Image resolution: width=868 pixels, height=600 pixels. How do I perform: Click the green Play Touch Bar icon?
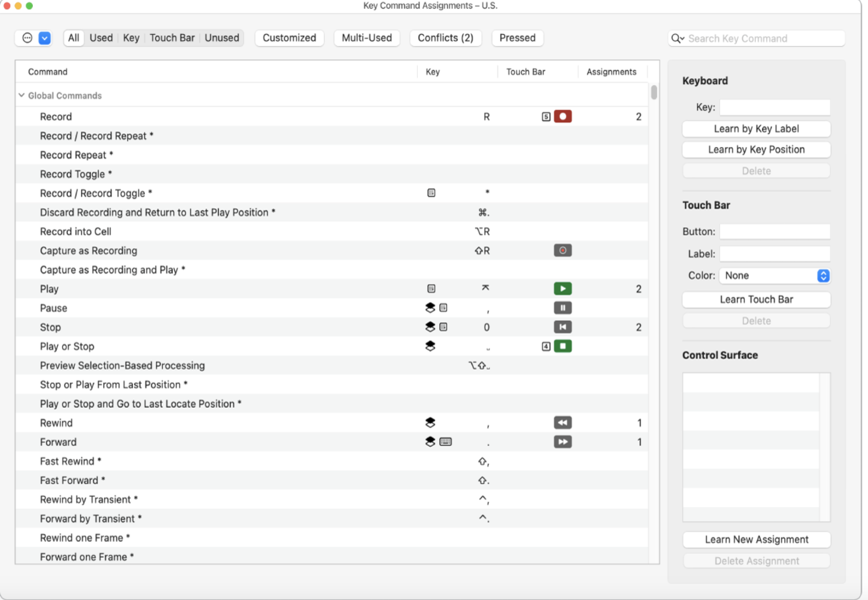tap(562, 289)
